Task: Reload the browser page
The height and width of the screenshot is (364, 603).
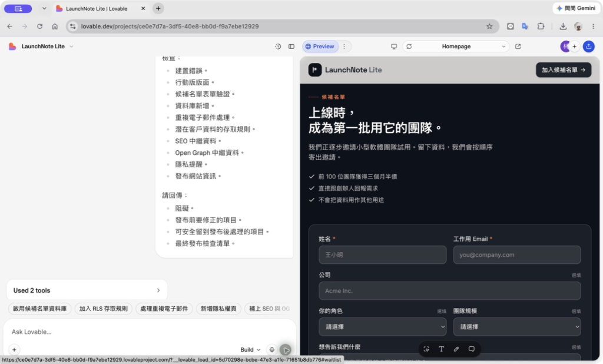Action: (x=39, y=26)
